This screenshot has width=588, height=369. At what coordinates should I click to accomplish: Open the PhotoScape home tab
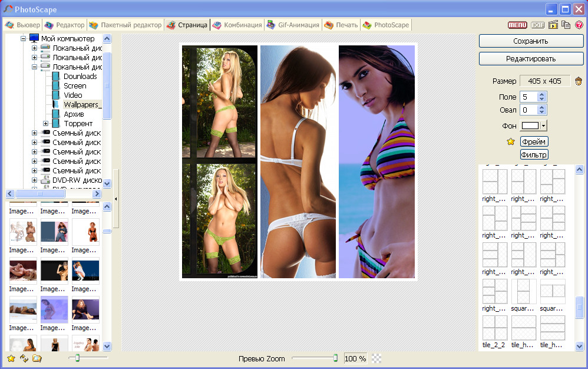pyautogui.click(x=387, y=25)
